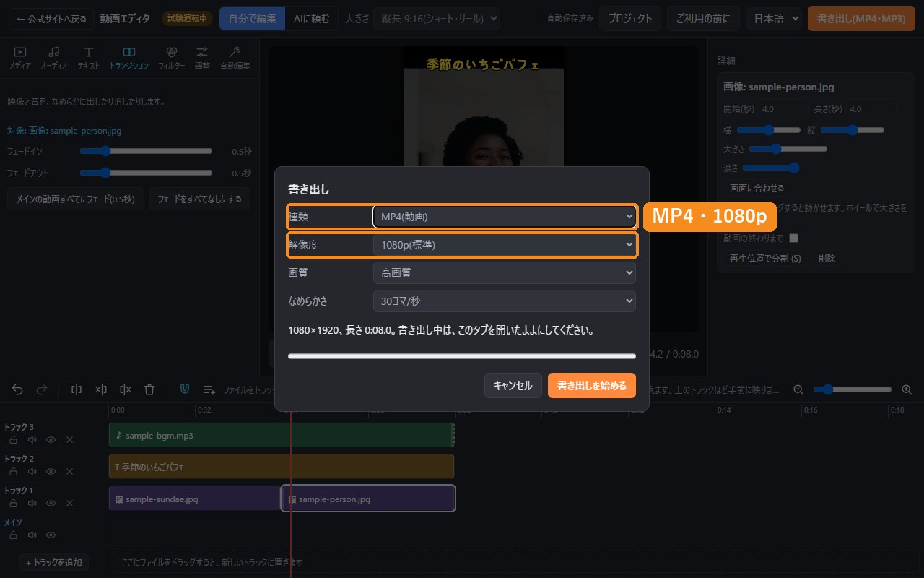Open the テキスト tab
The image size is (924, 578).
coord(89,58)
